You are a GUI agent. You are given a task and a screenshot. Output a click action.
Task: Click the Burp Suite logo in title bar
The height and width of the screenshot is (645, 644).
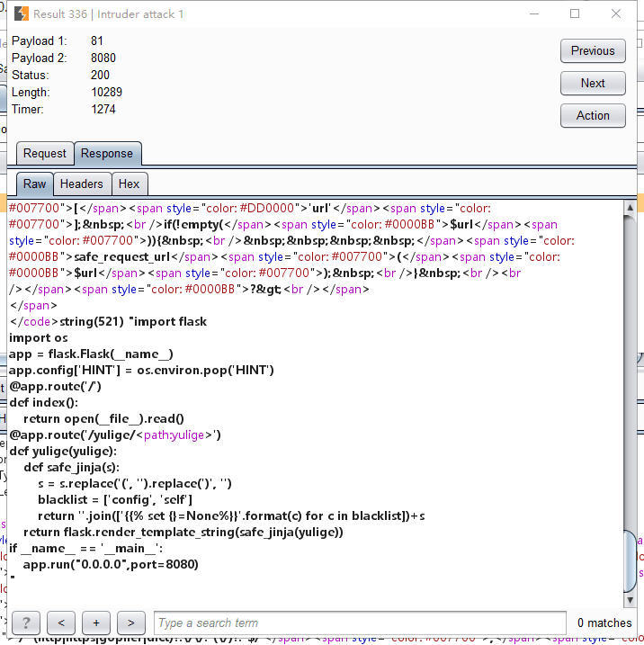click(21, 14)
